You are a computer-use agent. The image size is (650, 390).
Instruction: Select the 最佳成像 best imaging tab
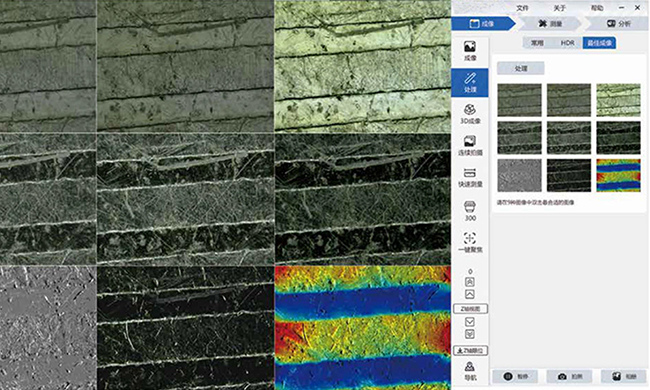(599, 43)
